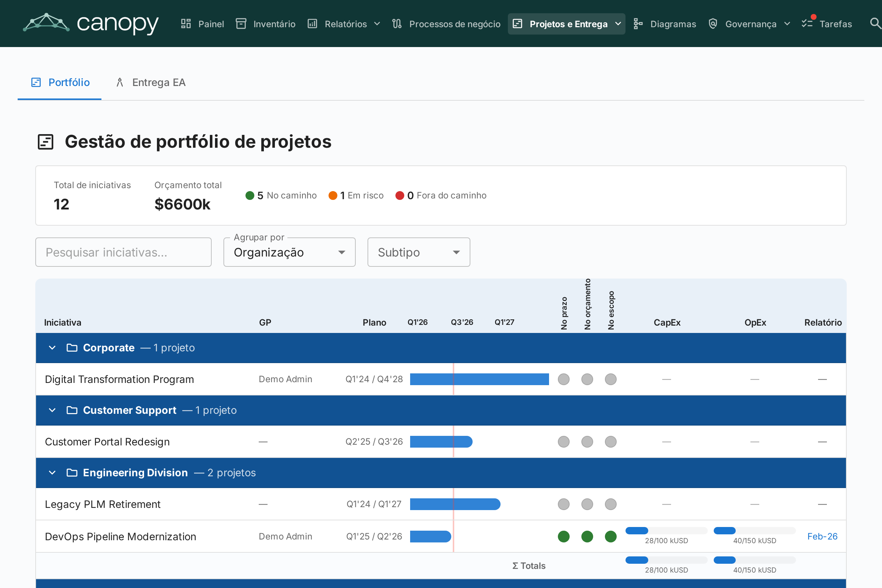Viewport: 882px width, 588px height.
Task: Click DevOps Pipeline No orçamento green dot
Action: [x=587, y=536]
